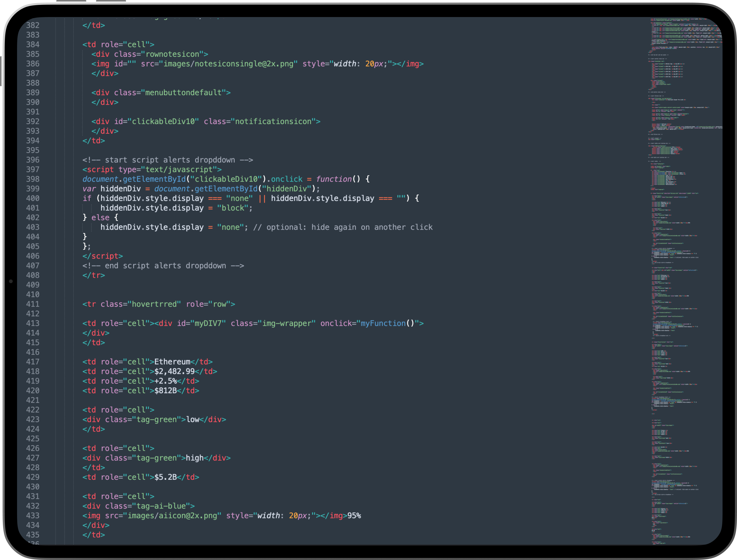Click the $2,482.99 price value
The image size is (737, 560).
click(174, 371)
